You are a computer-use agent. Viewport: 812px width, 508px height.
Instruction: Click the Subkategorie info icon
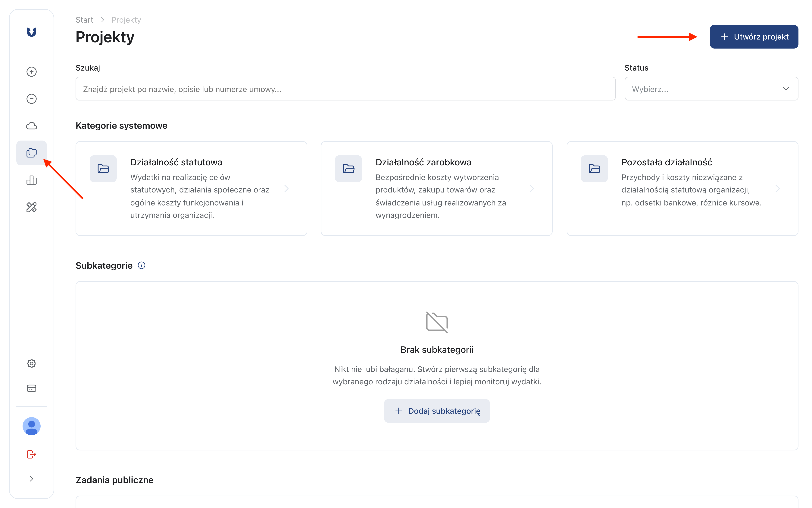coord(142,265)
